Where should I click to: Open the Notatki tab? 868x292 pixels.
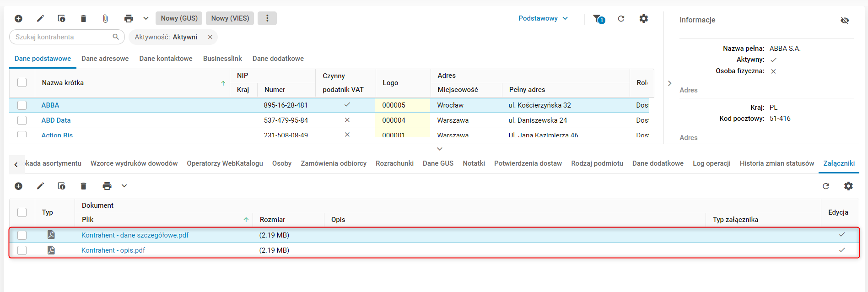pyautogui.click(x=474, y=163)
